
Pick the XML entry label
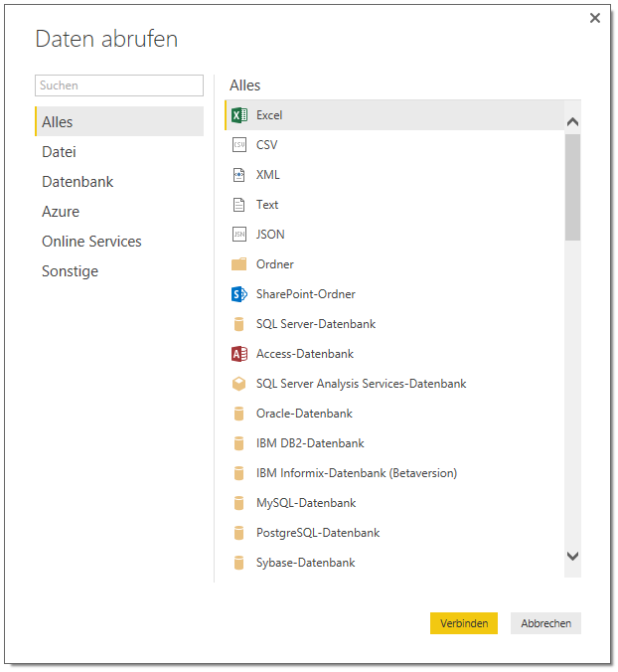(x=268, y=175)
